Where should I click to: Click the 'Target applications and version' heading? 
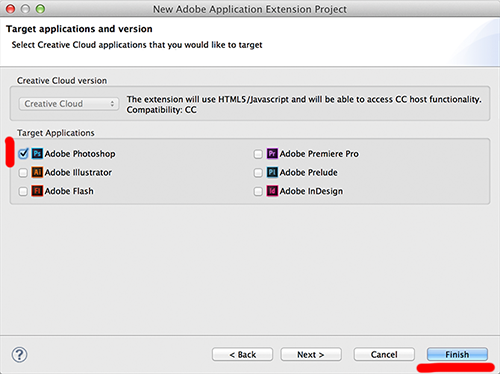tap(79, 29)
